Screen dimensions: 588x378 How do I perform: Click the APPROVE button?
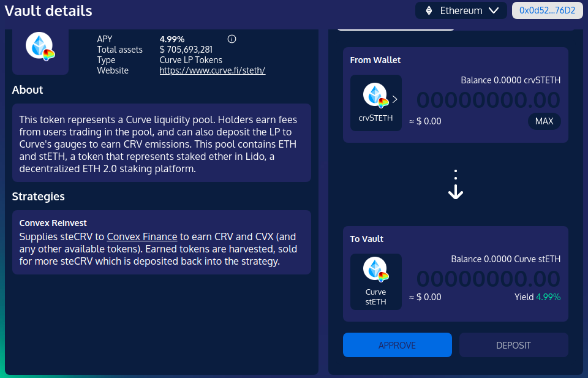point(397,345)
